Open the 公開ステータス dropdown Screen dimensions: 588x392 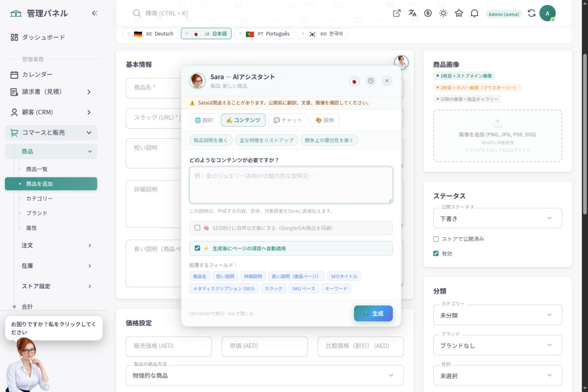[498, 218]
